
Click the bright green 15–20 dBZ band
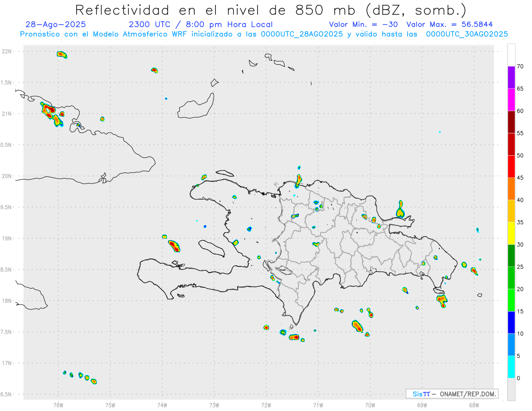pyautogui.click(x=511, y=300)
